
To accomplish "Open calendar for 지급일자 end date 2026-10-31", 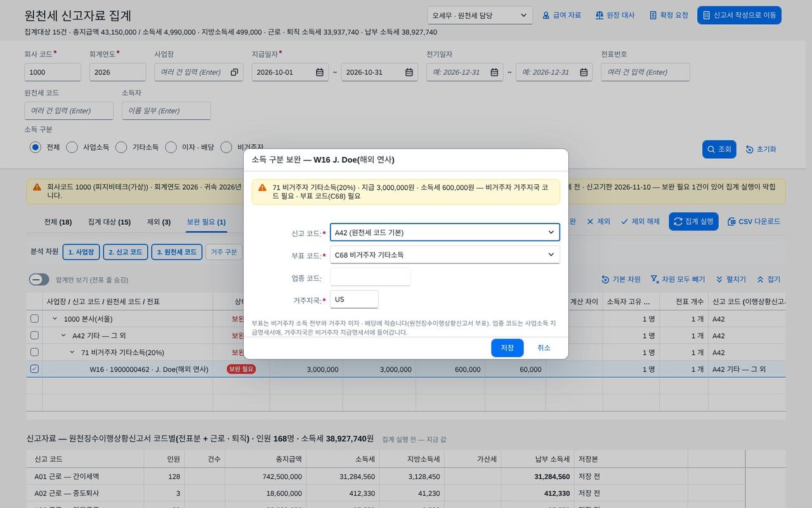I will 409,72.
